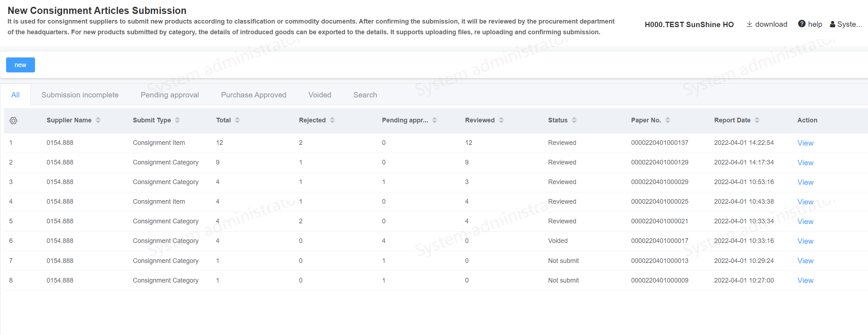The height and width of the screenshot is (335, 868).
Task: Click report date 2022-04-01 14:17:34
Action: pos(744,162)
